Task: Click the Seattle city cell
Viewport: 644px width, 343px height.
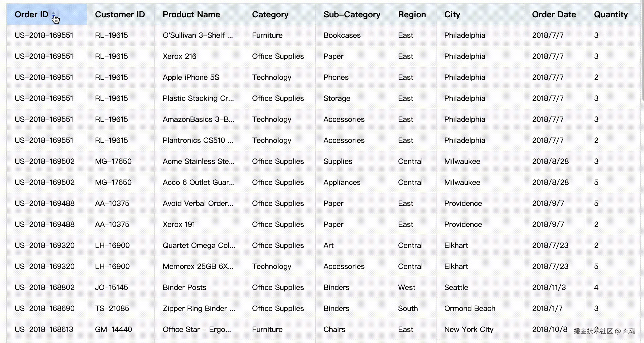Action: (x=456, y=287)
